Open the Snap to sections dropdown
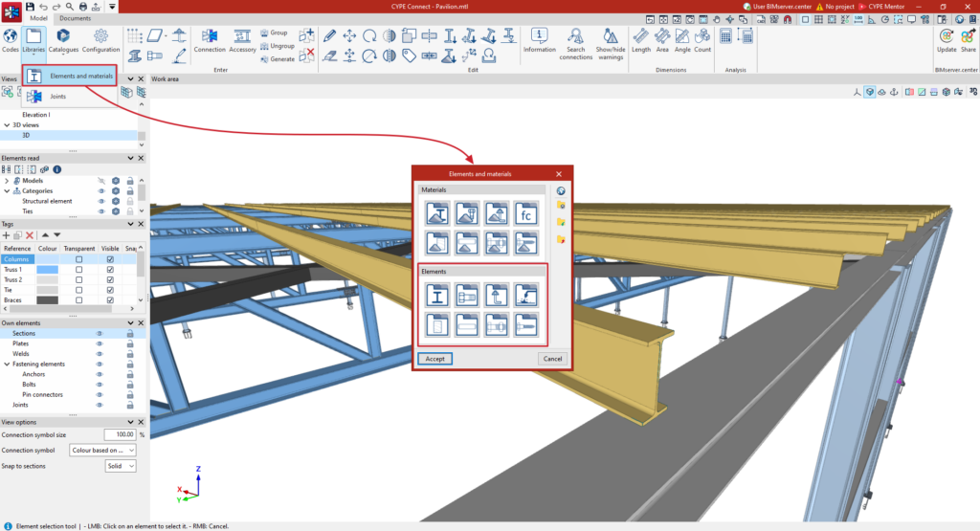Screen dimensions: 980x531 coord(121,466)
